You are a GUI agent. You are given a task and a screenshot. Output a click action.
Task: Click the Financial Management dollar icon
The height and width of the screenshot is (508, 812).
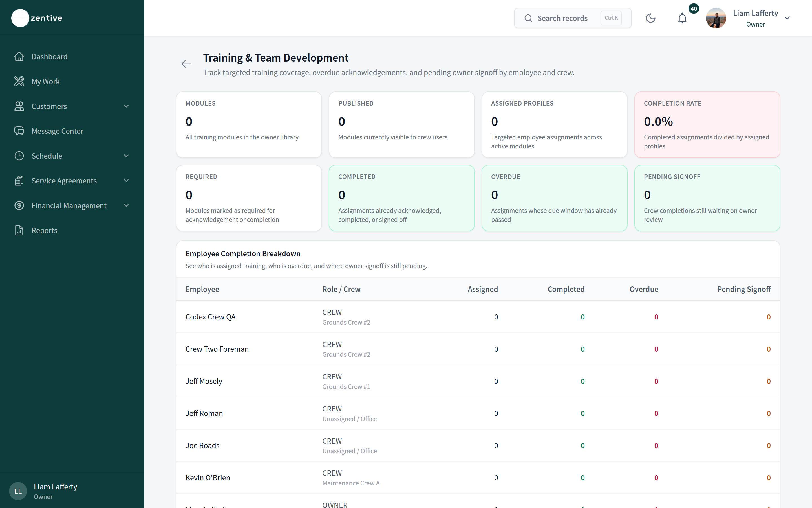click(x=19, y=206)
